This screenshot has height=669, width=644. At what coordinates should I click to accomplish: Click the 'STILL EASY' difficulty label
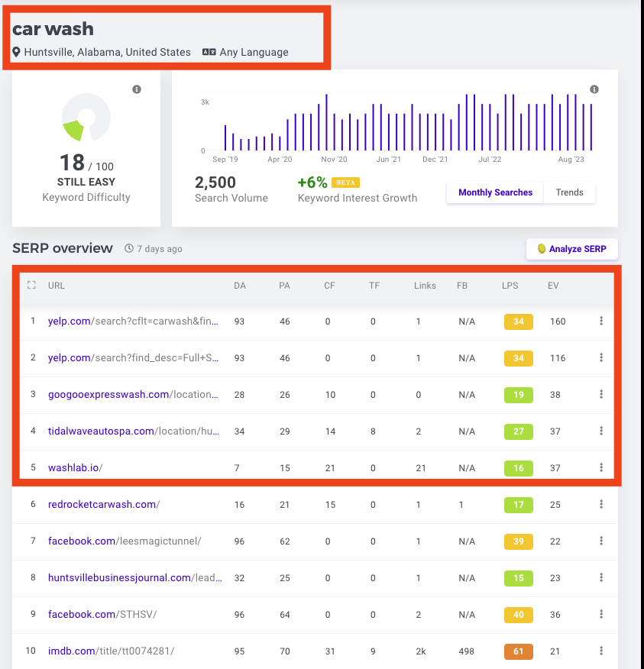pos(86,183)
